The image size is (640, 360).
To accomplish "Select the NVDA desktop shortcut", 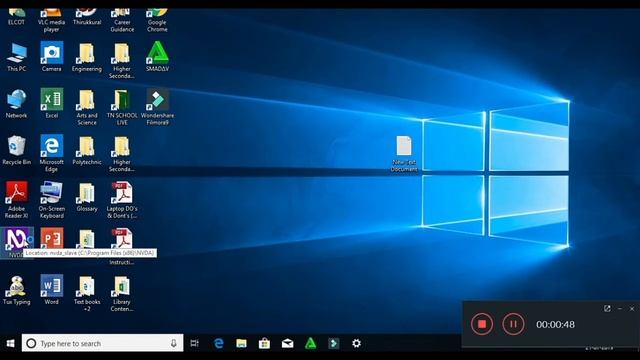I will (16, 242).
